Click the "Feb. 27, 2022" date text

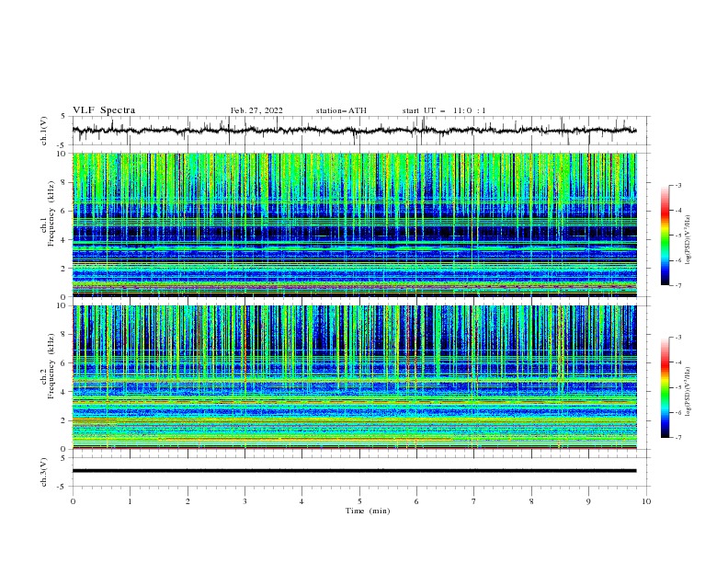(x=256, y=110)
